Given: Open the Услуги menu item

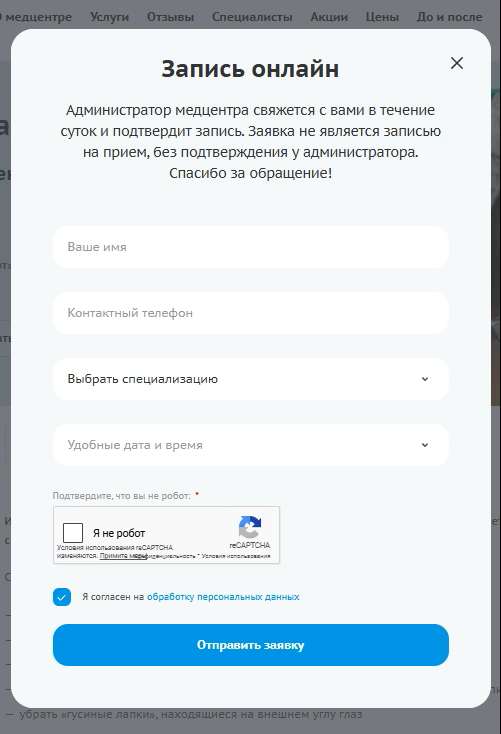Looking at the screenshot, I should 110,17.
